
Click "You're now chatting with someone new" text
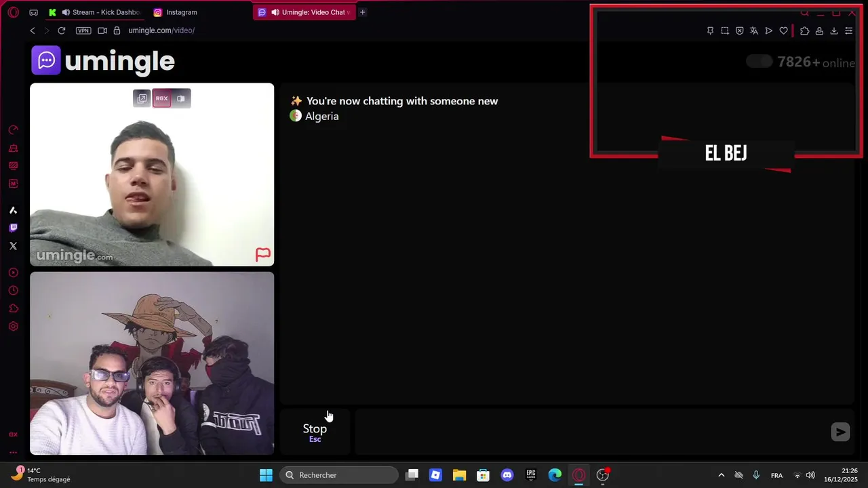click(x=402, y=101)
